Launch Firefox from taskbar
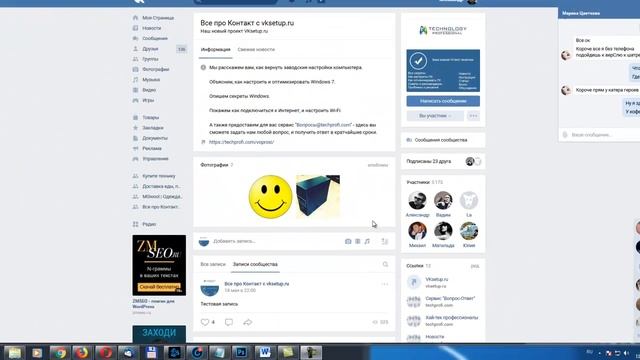 tap(82, 352)
